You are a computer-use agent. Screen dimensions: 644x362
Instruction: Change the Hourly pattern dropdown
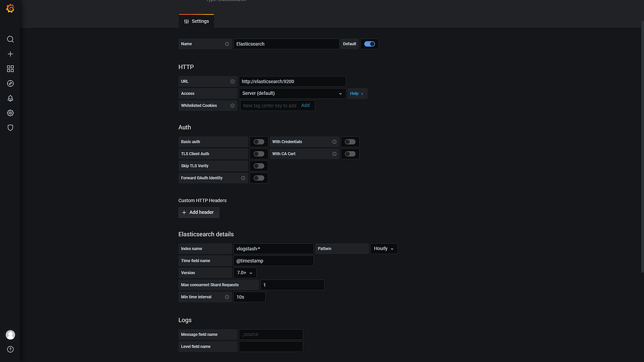pyautogui.click(x=384, y=248)
